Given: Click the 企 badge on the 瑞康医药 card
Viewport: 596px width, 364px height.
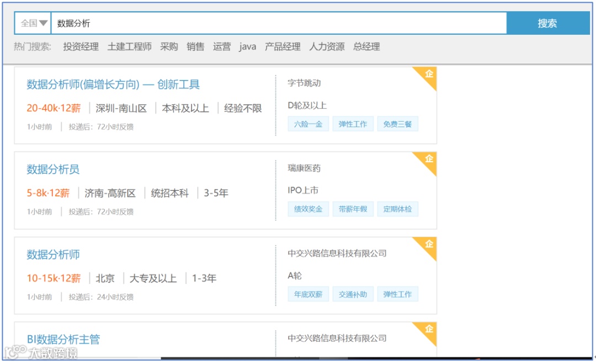Looking at the screenshot, I should click(428, 160).
